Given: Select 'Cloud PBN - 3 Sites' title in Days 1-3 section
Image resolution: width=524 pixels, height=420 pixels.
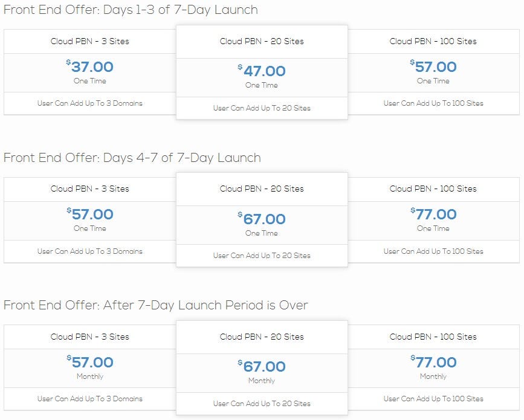Looking at the screenshot, I should click(x=90, y=41).
